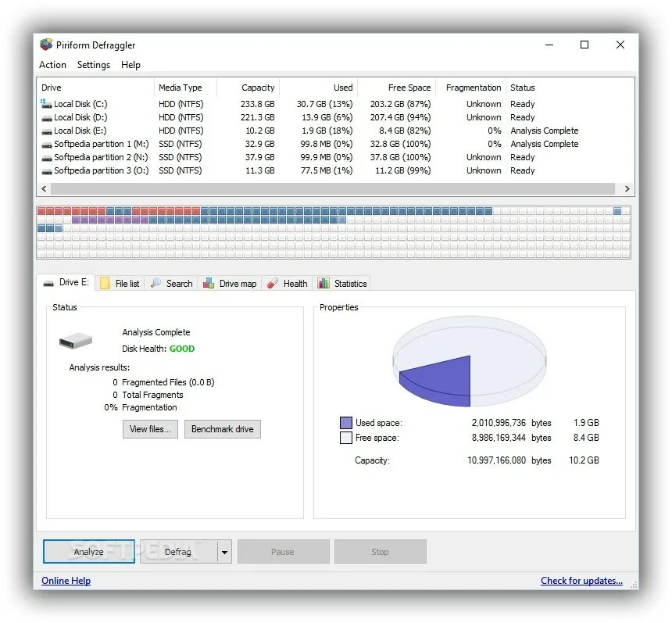The height and width of the screenshot is (623, 672).
Task: Click the 0 Fragmented Files (0.0 B) text
Action: pyautogui.click(x=163, y=382)
